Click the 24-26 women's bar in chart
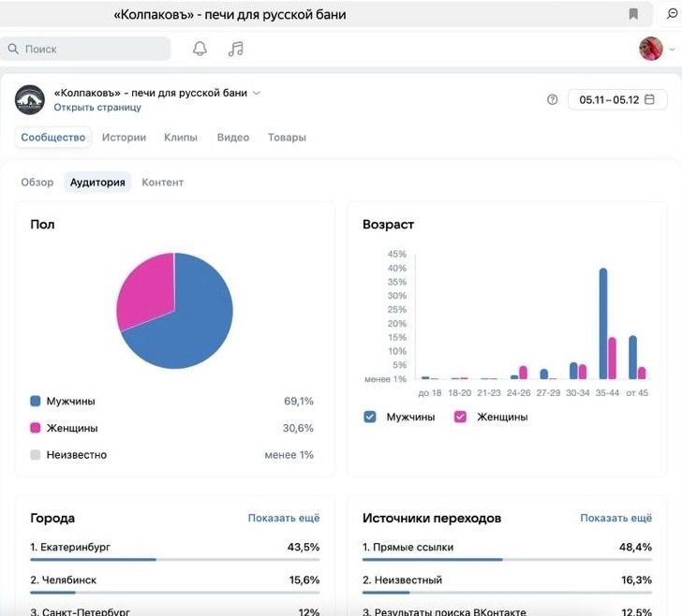Screen dimensions: 682x616 pyautogui.click(x=524, y=373)
